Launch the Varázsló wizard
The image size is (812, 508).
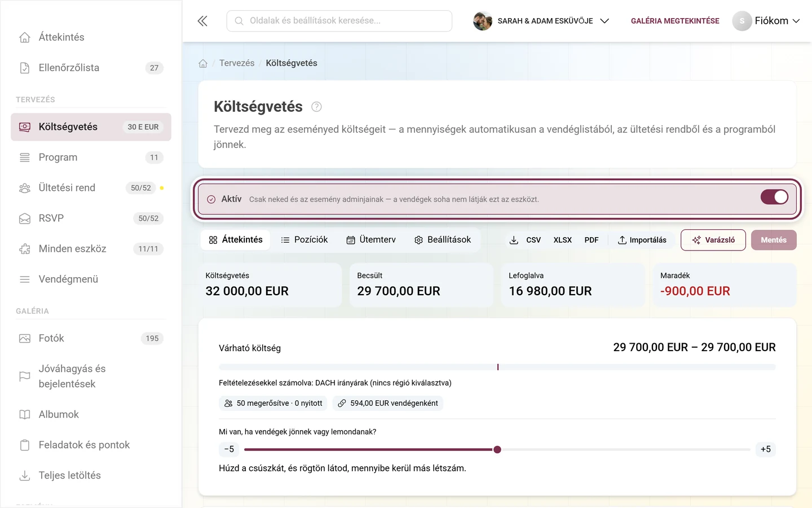click(x=713, y=240)
